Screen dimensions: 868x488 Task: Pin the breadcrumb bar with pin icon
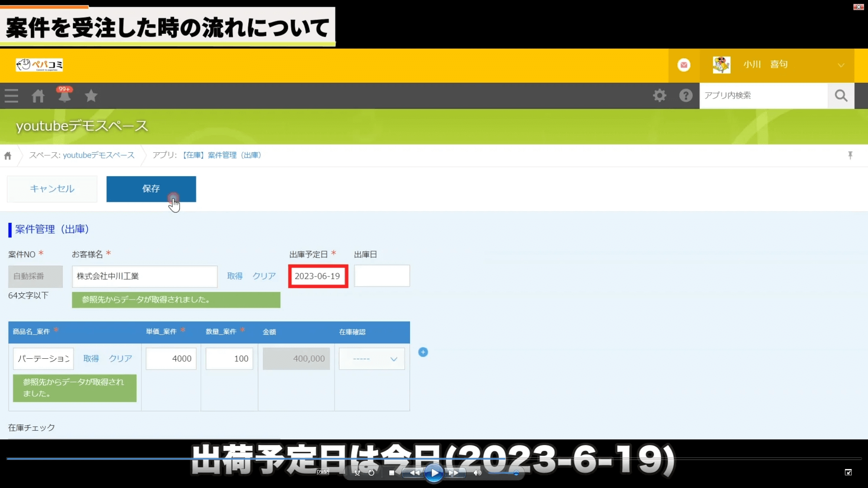click(x=850, y=155)
